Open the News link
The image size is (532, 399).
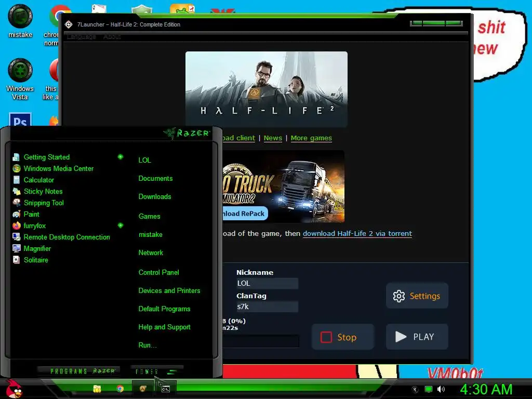(273, 138)
